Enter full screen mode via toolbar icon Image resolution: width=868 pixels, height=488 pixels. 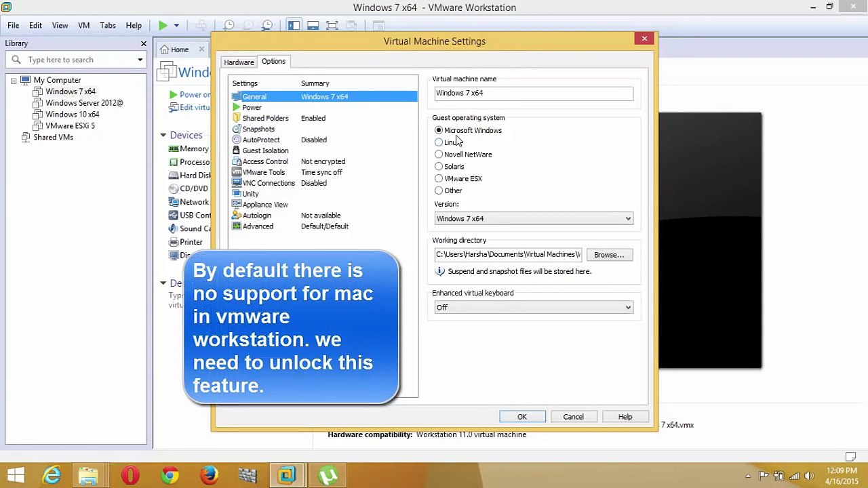tap(332, 26)
